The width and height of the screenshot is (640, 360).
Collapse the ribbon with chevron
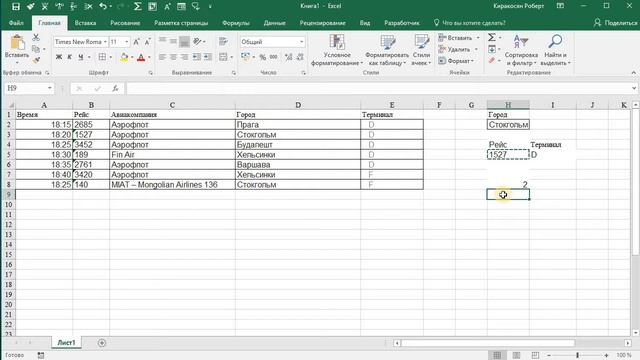pos(633,73)
